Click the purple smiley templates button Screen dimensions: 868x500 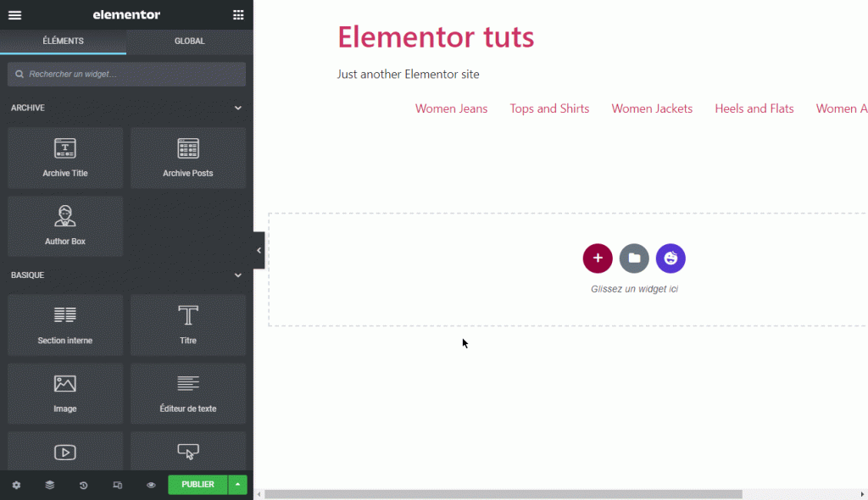(670, 258)
